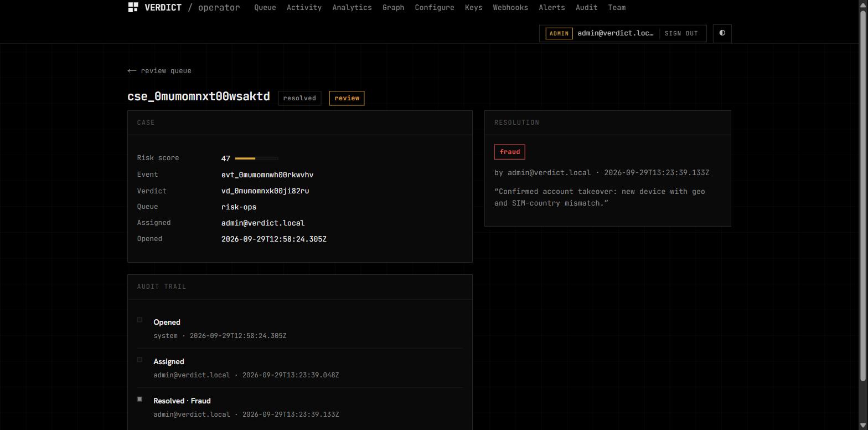
Task: Click the SIGN OUT button
Action: (x=681, y=33)
